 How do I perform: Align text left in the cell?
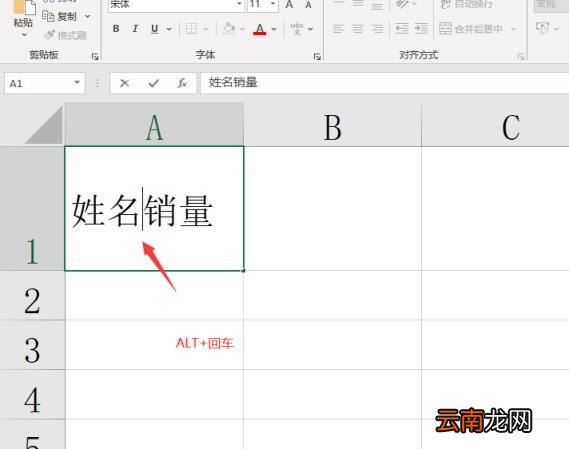(x=338, y=29)
